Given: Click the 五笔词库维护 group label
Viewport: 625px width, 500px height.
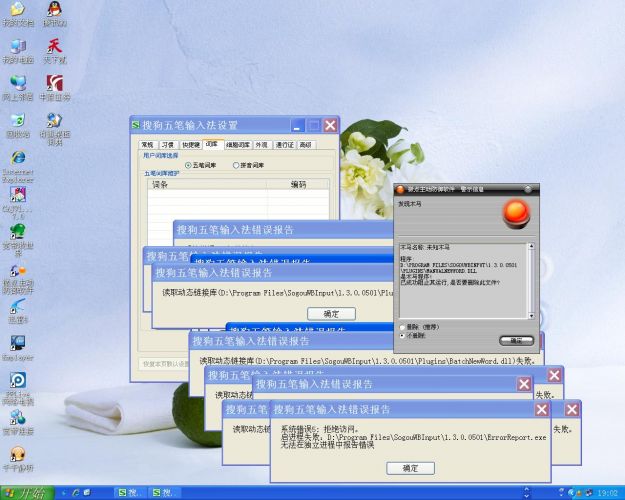Looking at the screenshot, I should click(x=162, y=173).
